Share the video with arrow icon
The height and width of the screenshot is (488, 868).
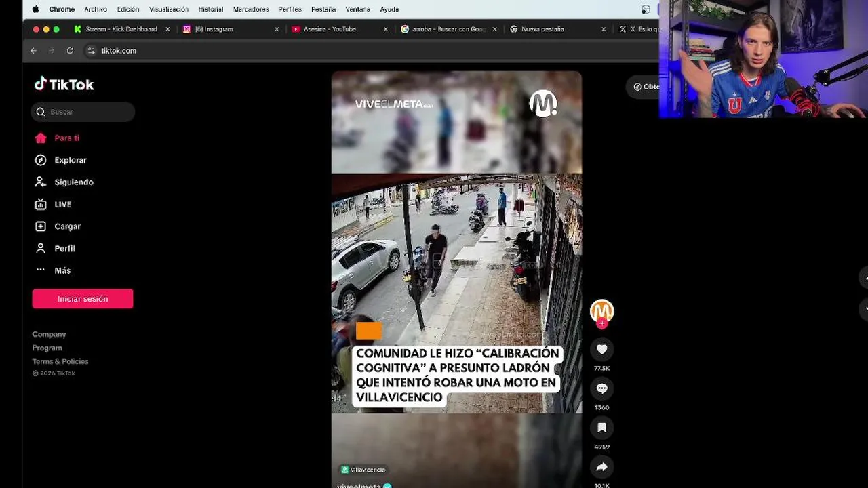[x=601, y=467]
